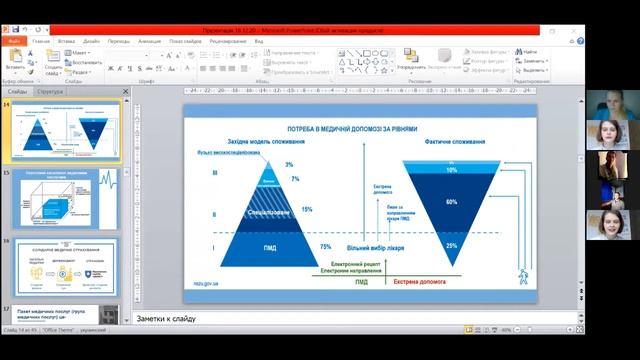Toggle bold Ж formatting

point(111,69)
